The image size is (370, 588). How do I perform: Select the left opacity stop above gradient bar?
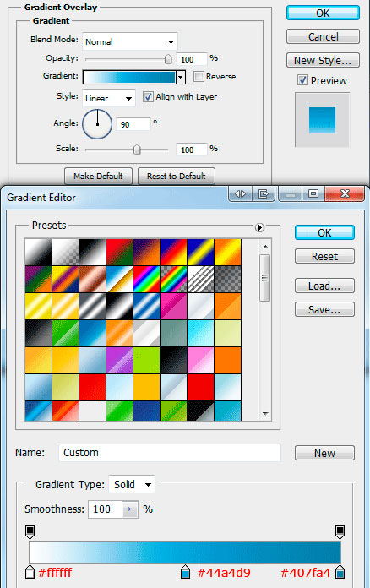[x=30, y=531]
